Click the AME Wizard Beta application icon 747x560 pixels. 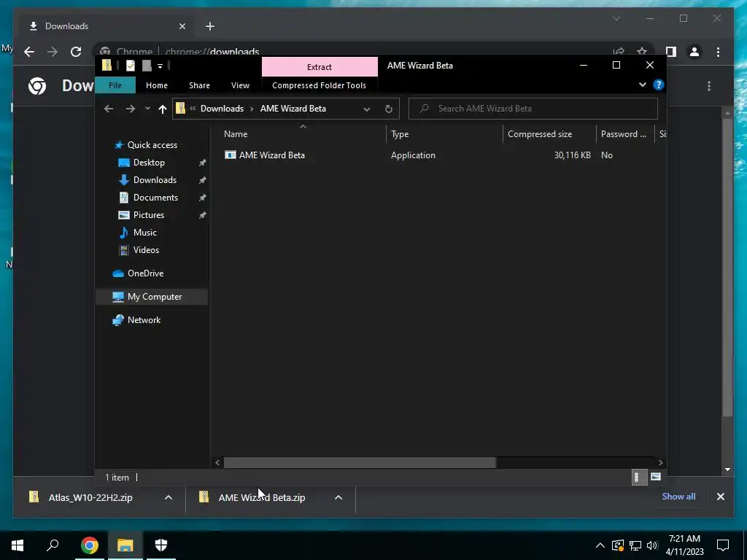point(230,155)
